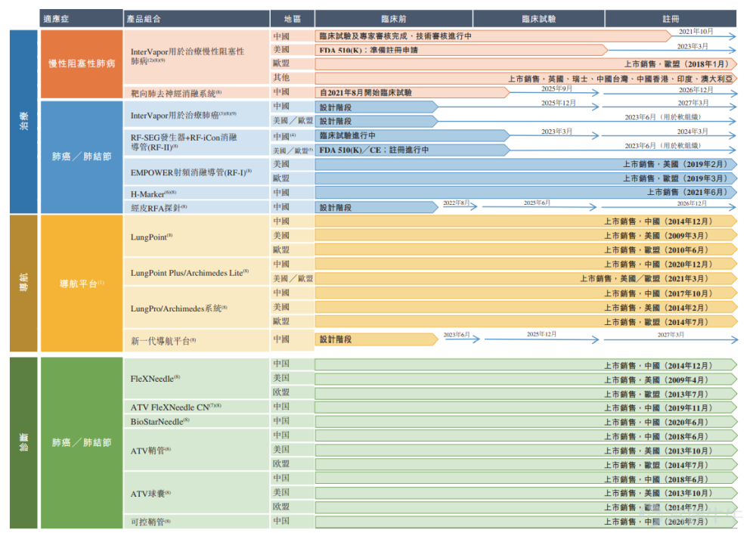Image resolution: width=756 pixels, height=539 pixels.
Task: Click the H-Marker product cell
Action: [x=197, y=194]
